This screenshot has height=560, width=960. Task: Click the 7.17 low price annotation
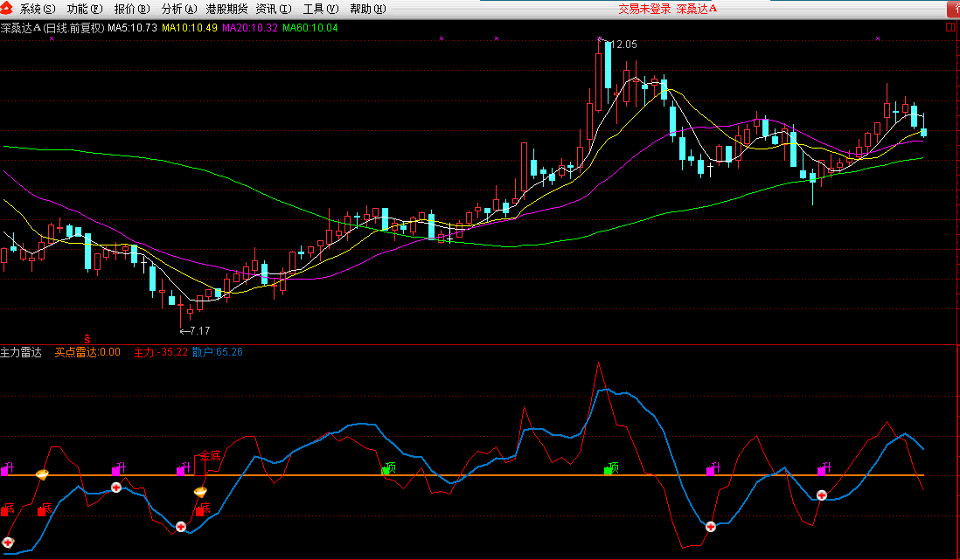pos(198,330)
